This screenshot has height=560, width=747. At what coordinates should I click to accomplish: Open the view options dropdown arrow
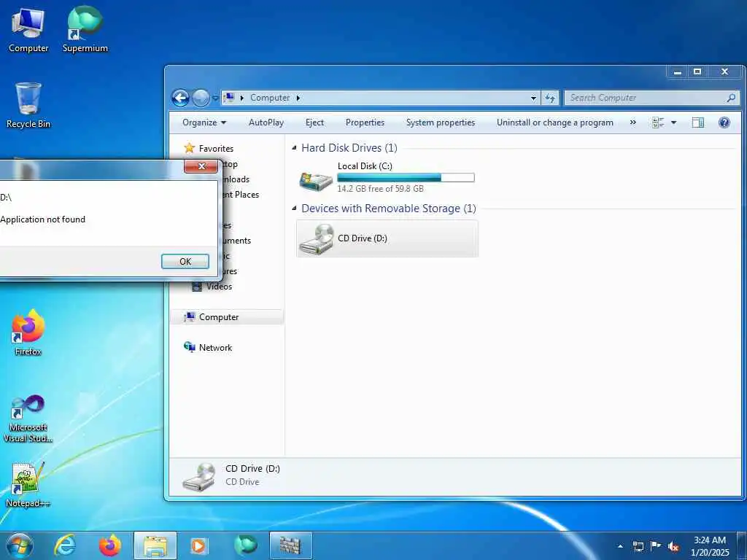pyautogui.click(x=673, y=122)
